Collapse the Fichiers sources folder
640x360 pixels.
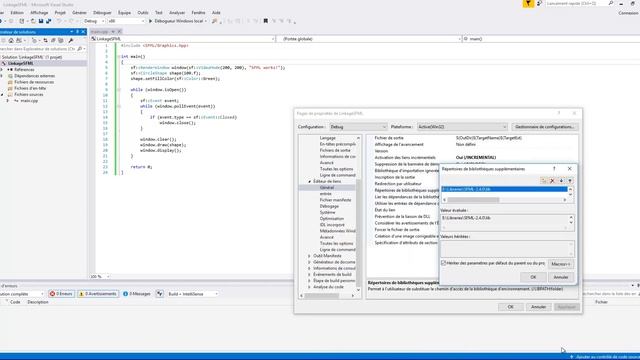pyautogui.click(x=2, y=95)
